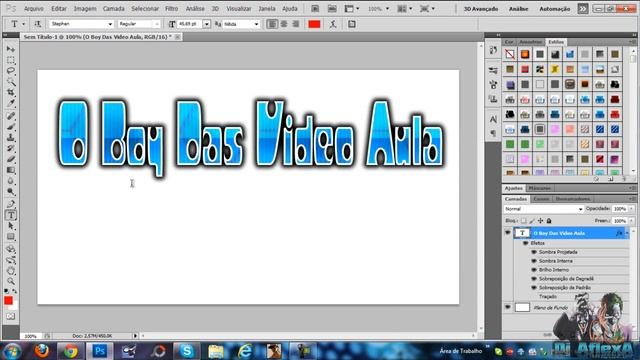Select the Crop tool
640x360 pixels.
coord(11,93)
